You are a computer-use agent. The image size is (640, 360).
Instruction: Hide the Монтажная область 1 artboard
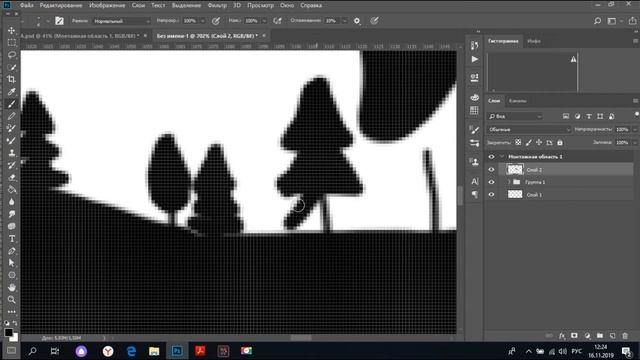tap(491, 157)
